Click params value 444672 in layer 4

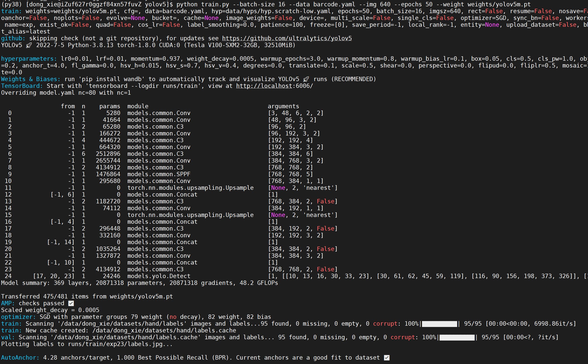[x=110, y=140]
